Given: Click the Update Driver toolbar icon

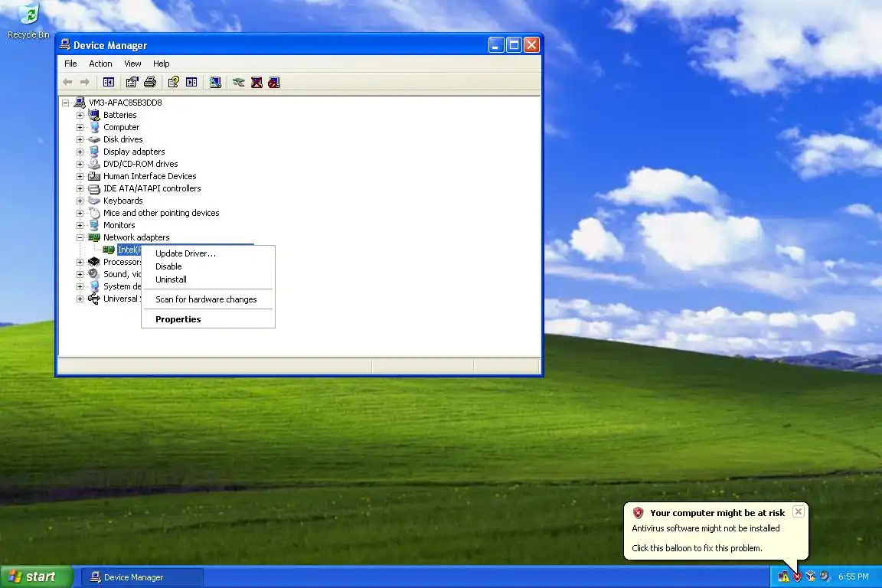Looking at the screenshot, I should [239, 82].
